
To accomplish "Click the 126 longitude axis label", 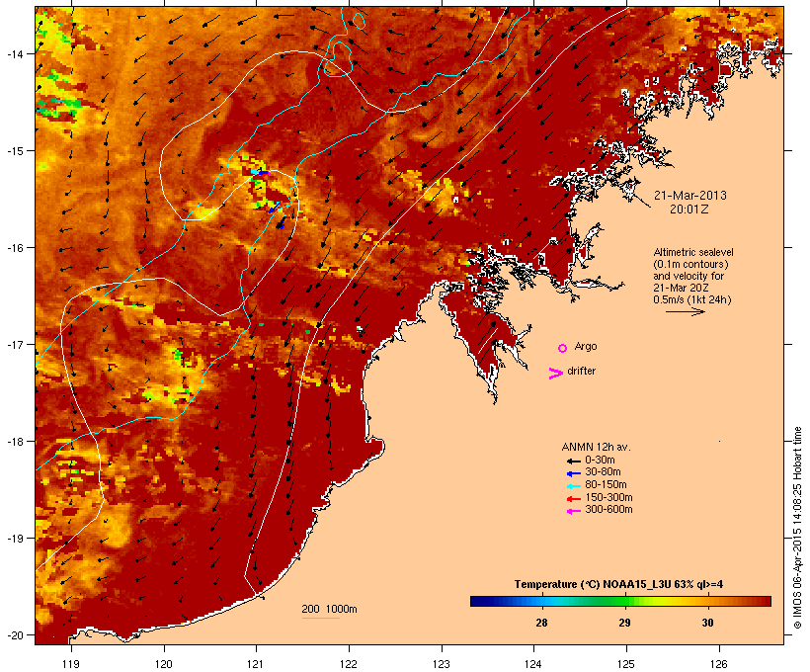I will point(719,664).
